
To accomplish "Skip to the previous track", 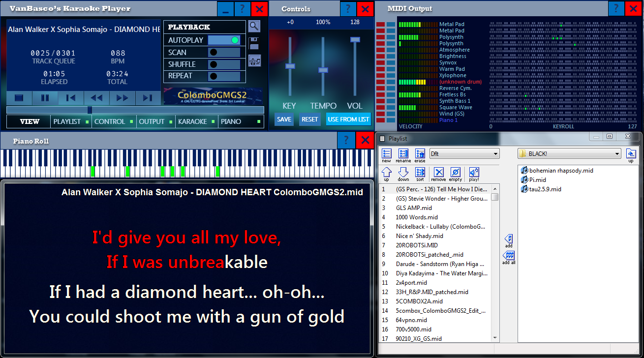I will 71,98.
